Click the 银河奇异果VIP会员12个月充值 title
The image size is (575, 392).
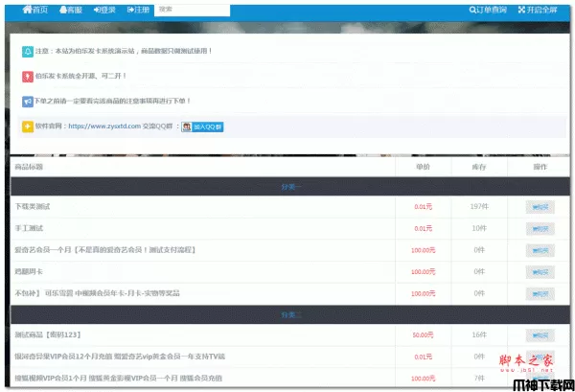[x=120, y=357]
